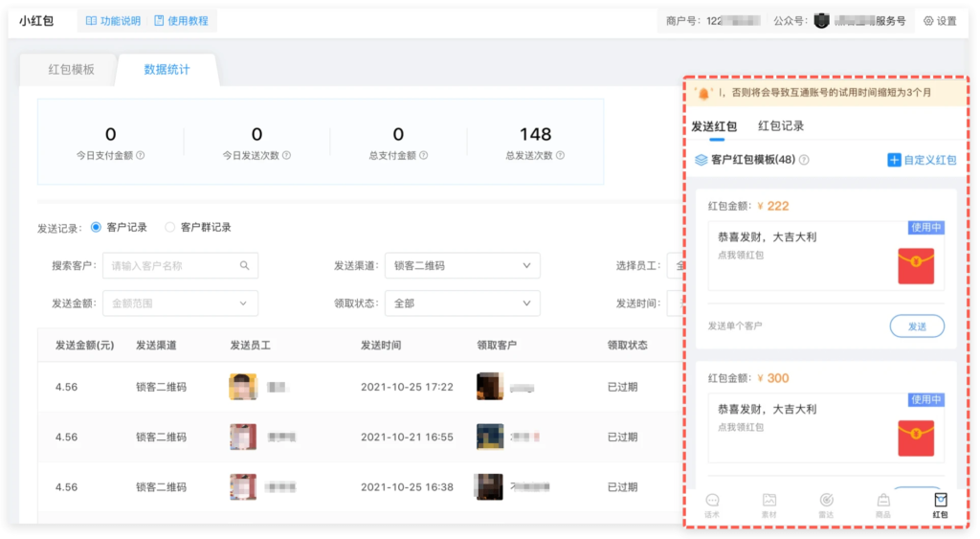Viewport: 980px width, 539px height.
Task: Open the 红包 tab in the bottom navigation
Action: [940, 505]
